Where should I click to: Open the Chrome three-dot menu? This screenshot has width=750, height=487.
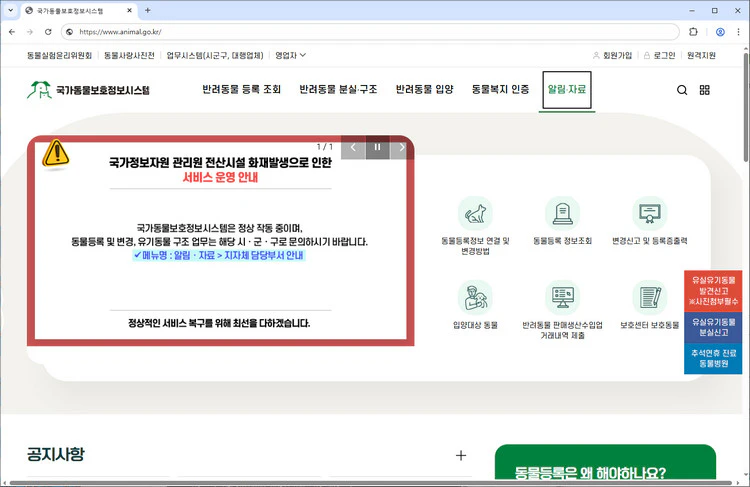(738, 32)
